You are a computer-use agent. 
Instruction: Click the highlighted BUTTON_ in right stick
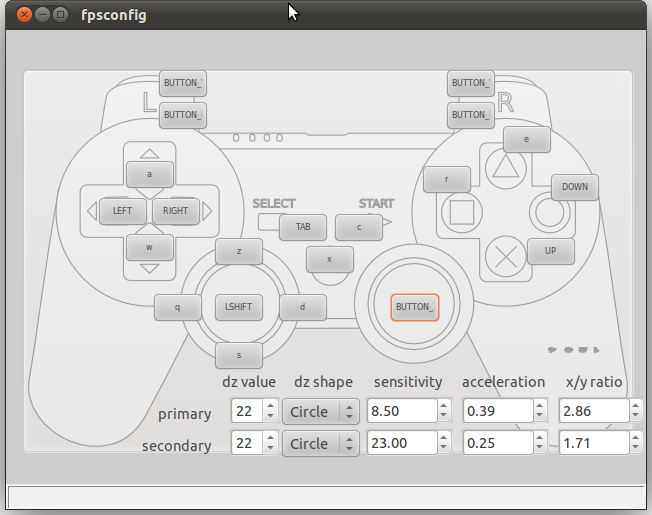pyautogui.click(x=415, y=307)
